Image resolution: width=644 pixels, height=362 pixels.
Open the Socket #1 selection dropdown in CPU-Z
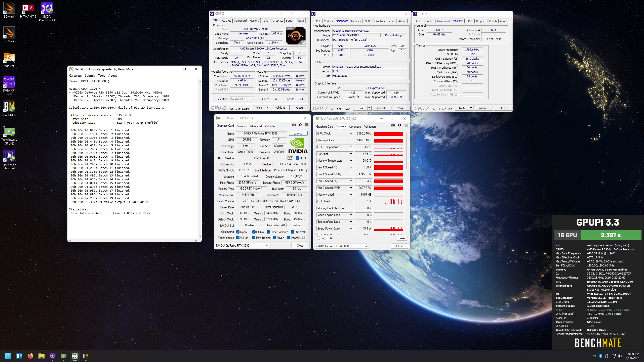tap(242, 99)
